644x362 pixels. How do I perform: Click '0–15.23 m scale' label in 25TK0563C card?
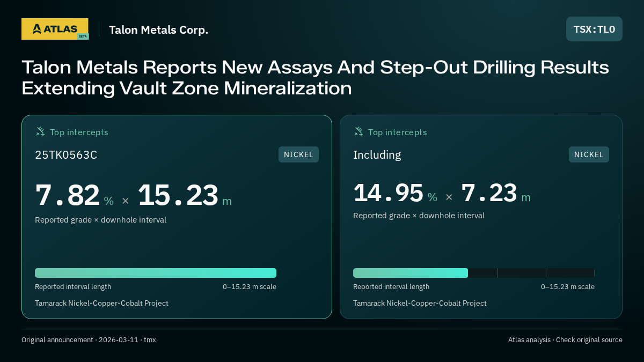click(250, 286)
